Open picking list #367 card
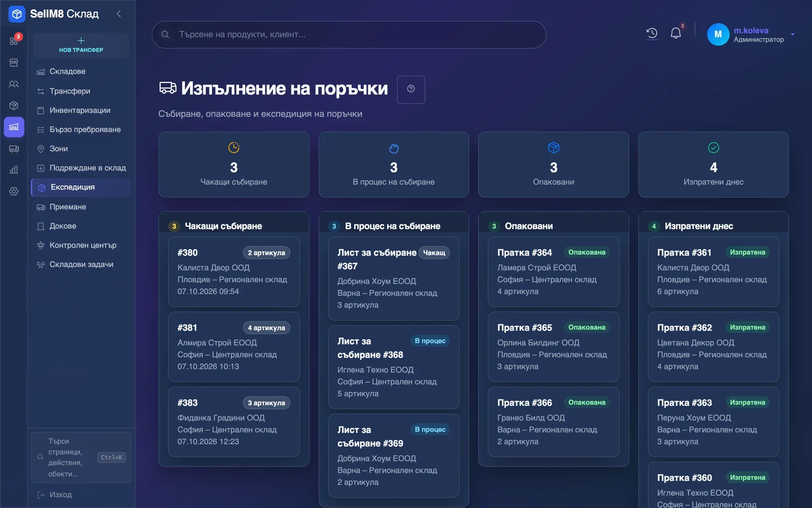Image resolution: width=812 pixels, height=508 pixels. pos(394,279)
